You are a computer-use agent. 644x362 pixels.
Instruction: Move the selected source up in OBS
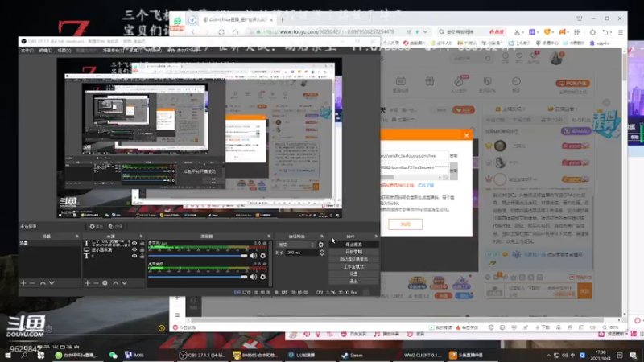click(x=116, y=283)
